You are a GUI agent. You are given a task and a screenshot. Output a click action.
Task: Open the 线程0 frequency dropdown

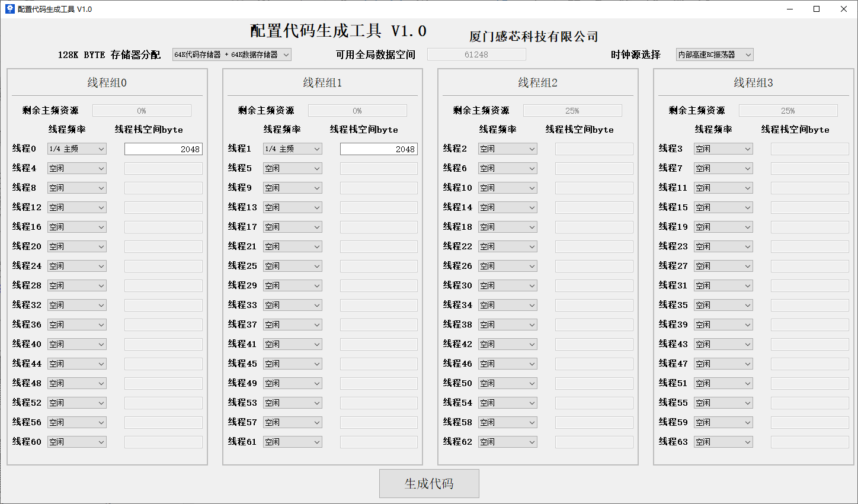click(77, 149)
